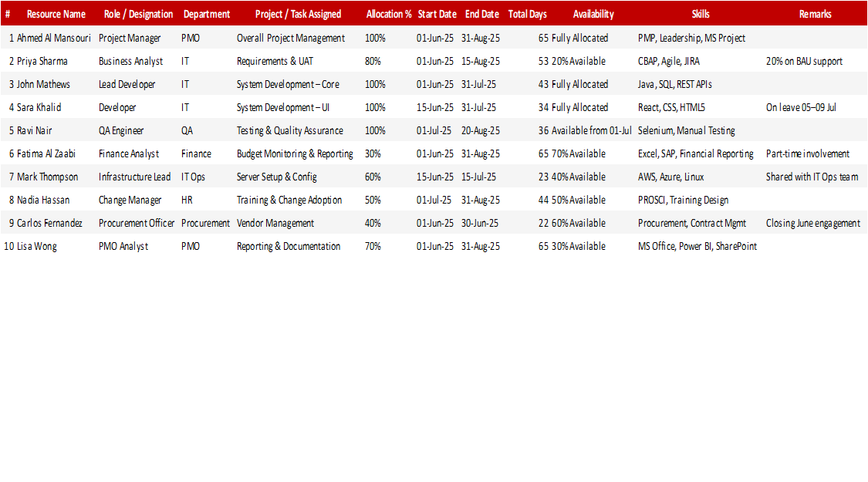Select the '70% Available' availability cell
This screenshot has height=482, width=868.
tap(579, 153)
